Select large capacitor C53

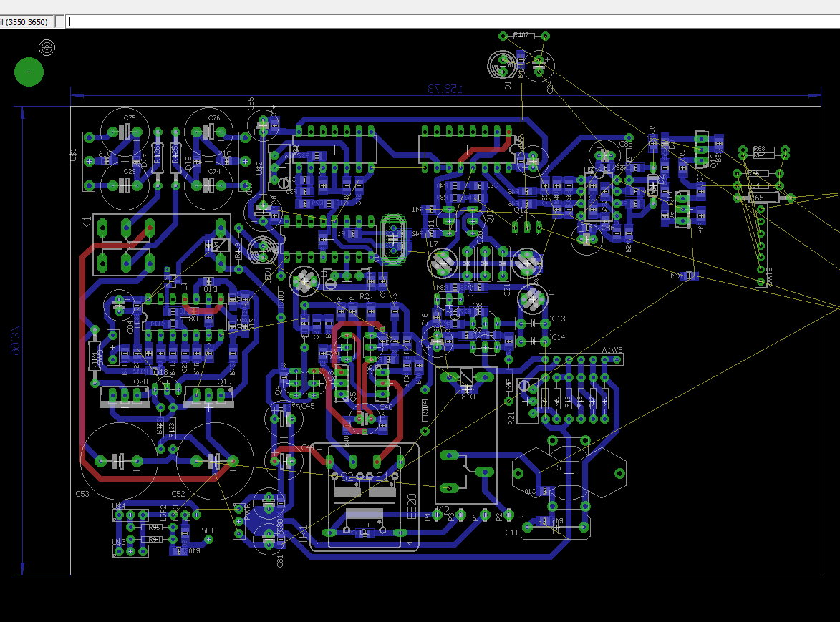click(x=119, y=461)
